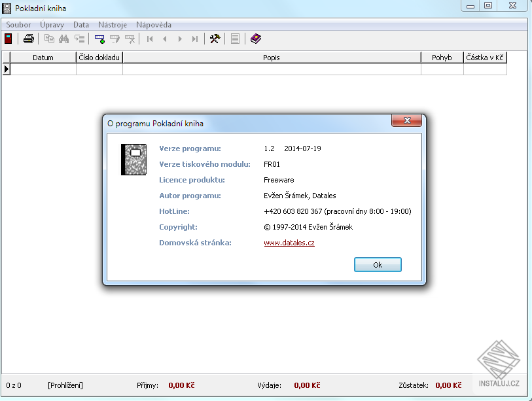Maximize the Pokladní kniha main window

tap(488, 6)
